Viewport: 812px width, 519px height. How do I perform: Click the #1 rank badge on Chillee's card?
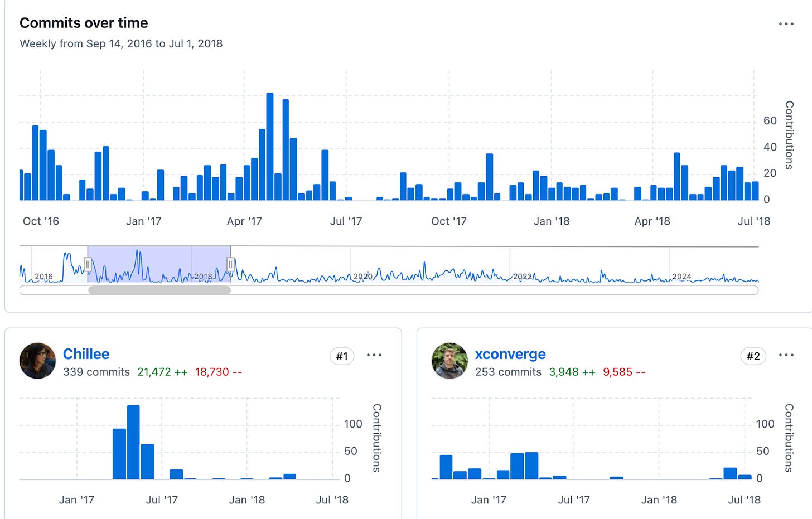[x=342, y=356]
